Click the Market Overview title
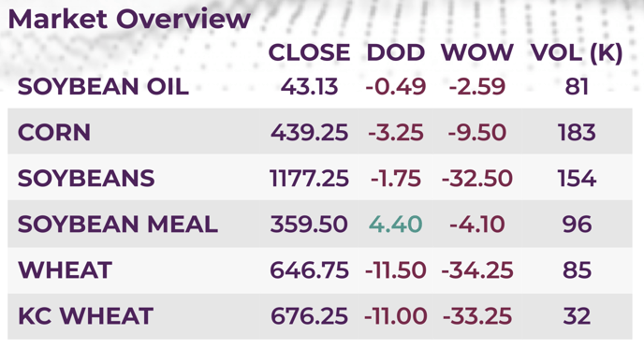644x349 pixels. click(x=129, y=19)
